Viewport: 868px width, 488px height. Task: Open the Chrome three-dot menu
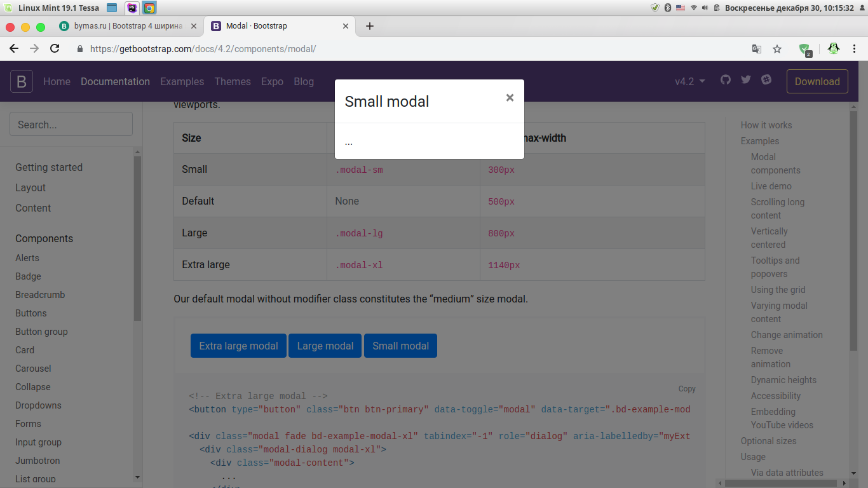(855, 49)
